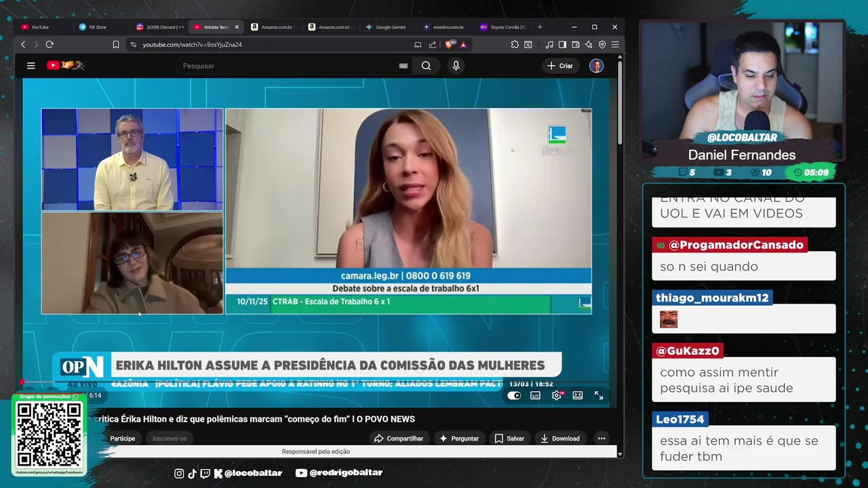
Task: Click chat username Leo1754
Action: pos(680,419)
